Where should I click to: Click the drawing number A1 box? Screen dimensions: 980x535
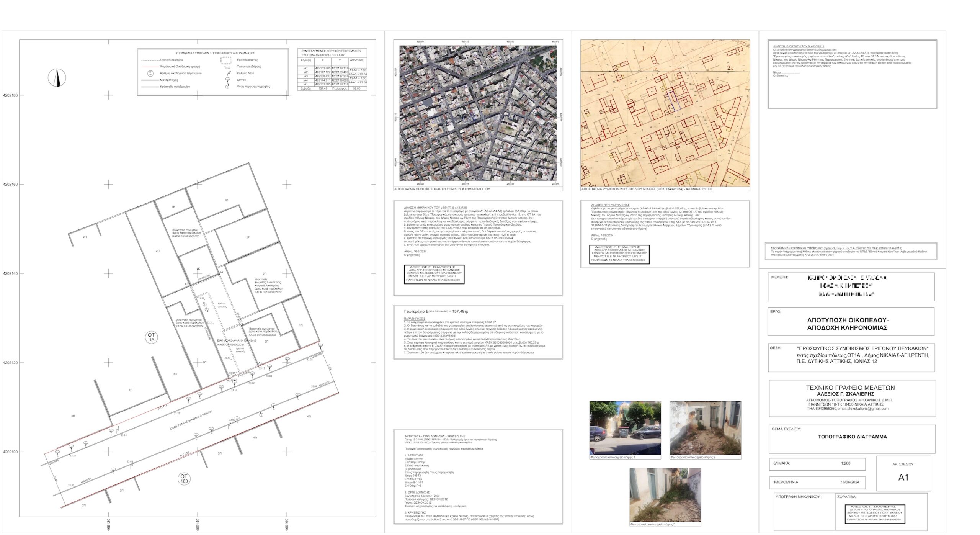[x=903, y=477]
